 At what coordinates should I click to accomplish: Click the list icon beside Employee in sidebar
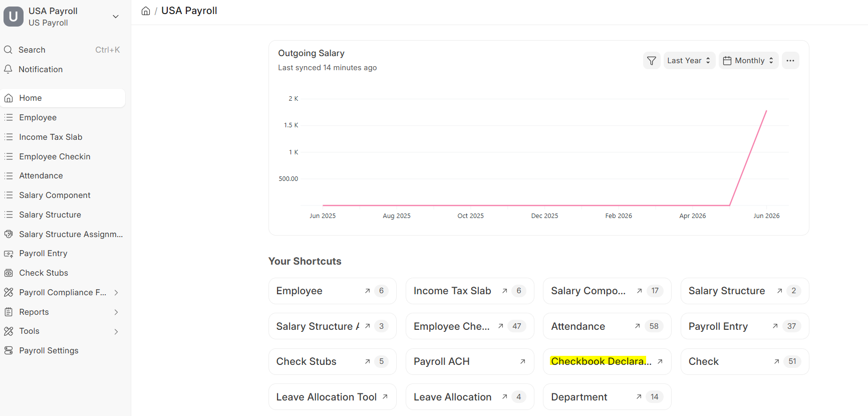click(x=9, y=117)
